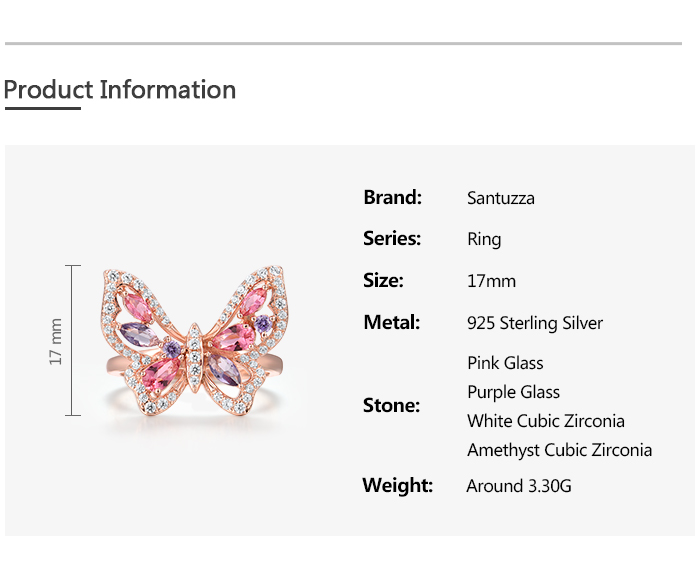This screenshot has width=700, height=588.
Task: Click the Product Information heading
Action: [x=120, y=90]
